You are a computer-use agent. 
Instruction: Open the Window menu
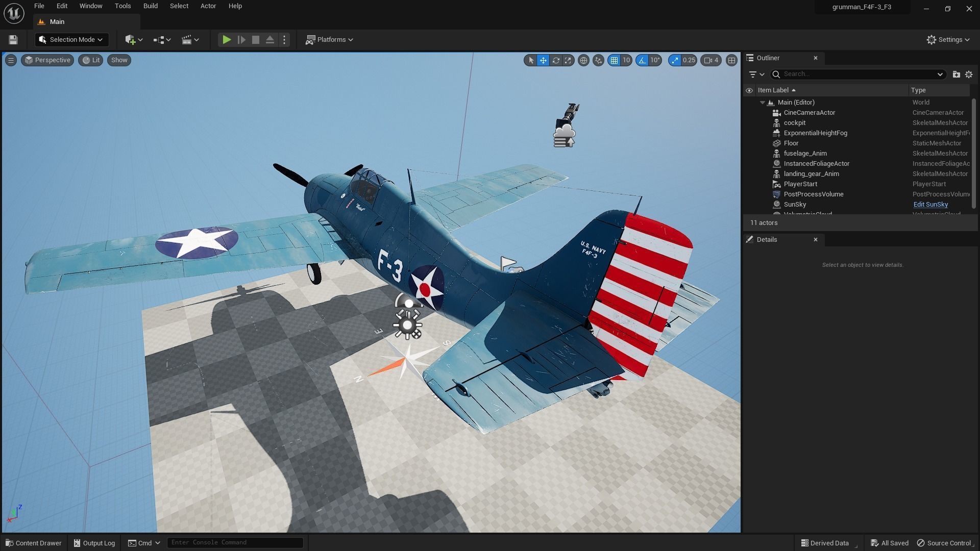click(x=91, y=6)
